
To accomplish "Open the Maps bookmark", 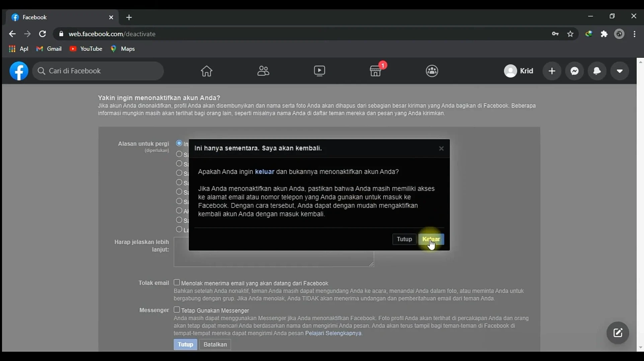I will [123, 49].
